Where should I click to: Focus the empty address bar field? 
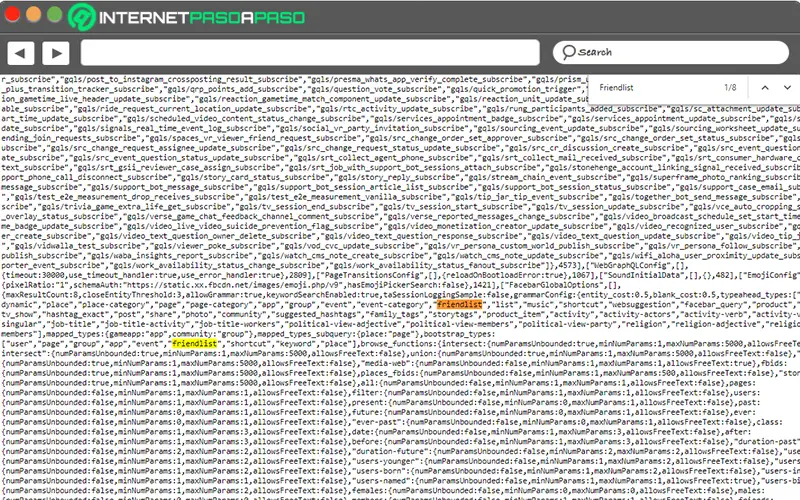pyautogui.click(x=310, y=53)
